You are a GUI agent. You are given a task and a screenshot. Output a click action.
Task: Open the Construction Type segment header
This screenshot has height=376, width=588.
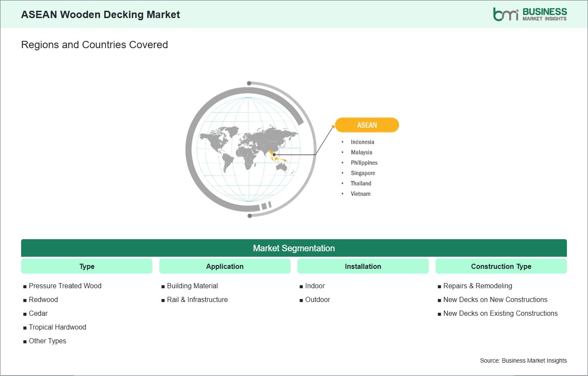(x=501, y=266)
